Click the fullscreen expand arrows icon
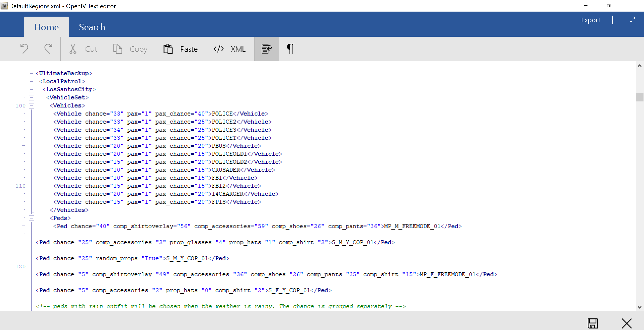The height and width of the screenshot is (330, 644). click(632, 19)
